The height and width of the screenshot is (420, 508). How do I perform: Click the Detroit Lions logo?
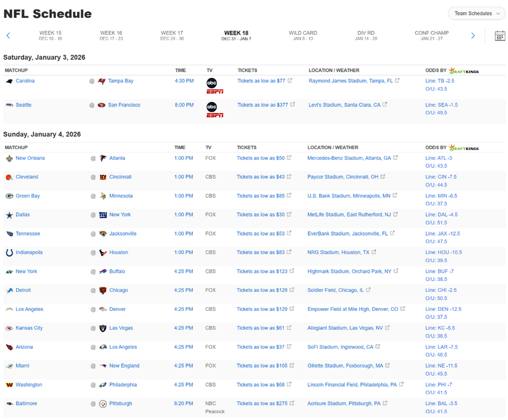point(10,291)
